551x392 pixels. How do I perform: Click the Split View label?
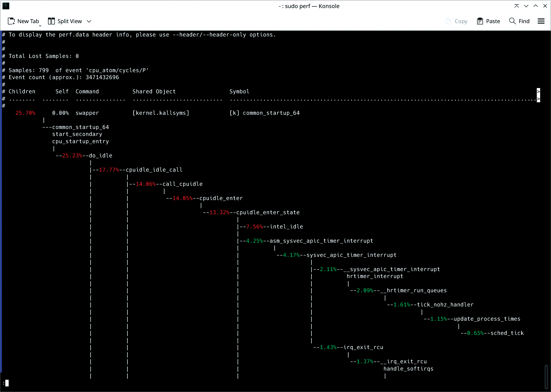70,21
